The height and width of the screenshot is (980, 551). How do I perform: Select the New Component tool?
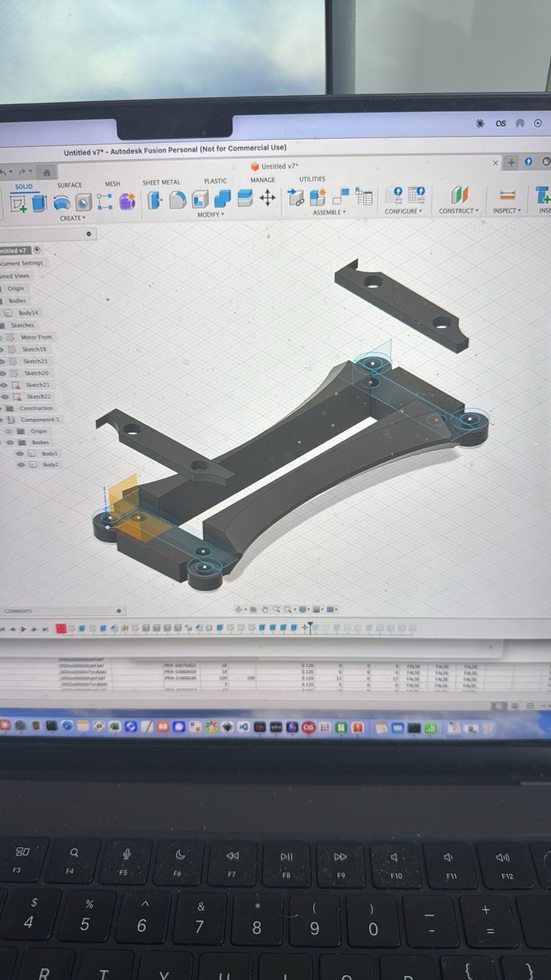pos(317,197)
